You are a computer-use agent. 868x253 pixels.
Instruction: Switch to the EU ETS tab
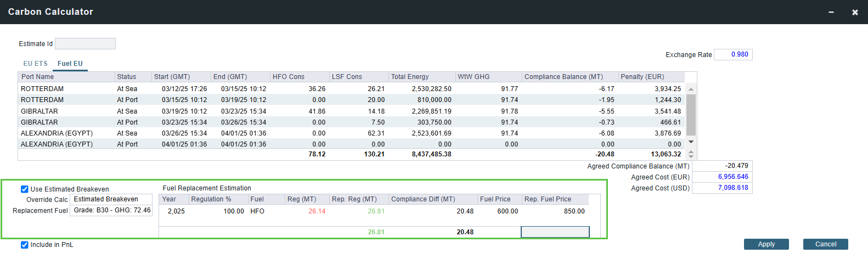(35, 64)
